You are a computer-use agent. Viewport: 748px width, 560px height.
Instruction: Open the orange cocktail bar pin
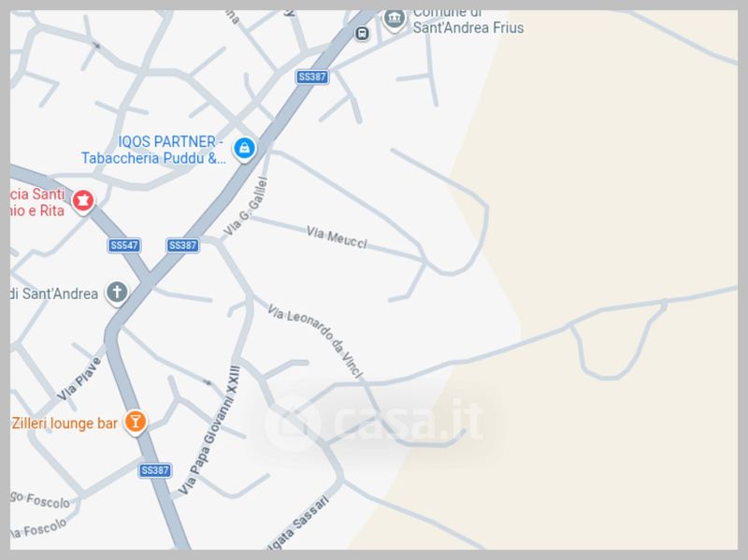click(136, 423)
